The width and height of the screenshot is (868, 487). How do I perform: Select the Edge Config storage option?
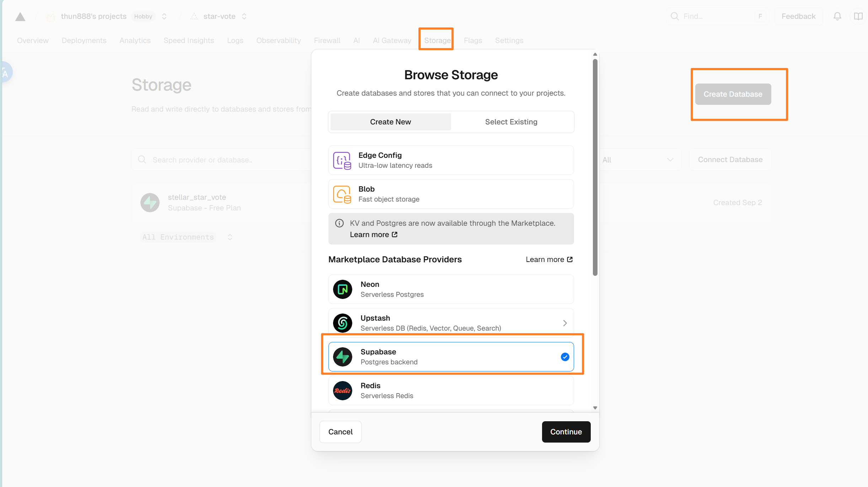coord(451,160)
